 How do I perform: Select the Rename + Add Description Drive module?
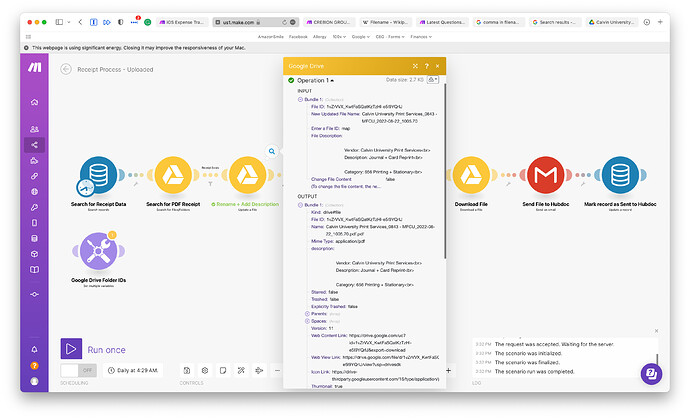click(247, 175)
